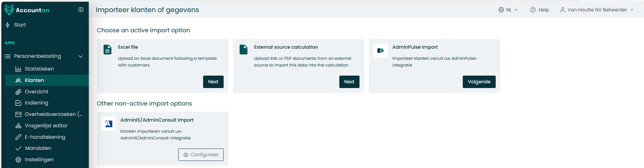Click Volgende on the AdminPulse Import card
Viewport: 644px width, 168px height.
[479, 82]
